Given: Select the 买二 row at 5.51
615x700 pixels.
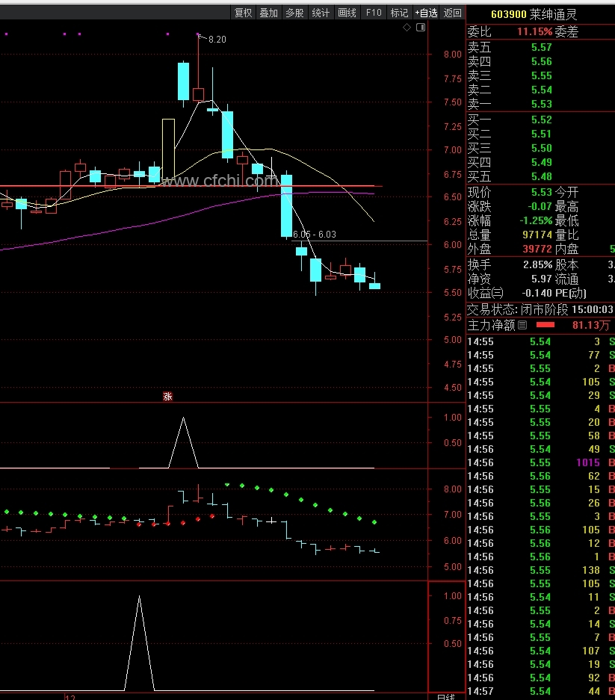Looking at the screenshot, I should tap(540, 134).
